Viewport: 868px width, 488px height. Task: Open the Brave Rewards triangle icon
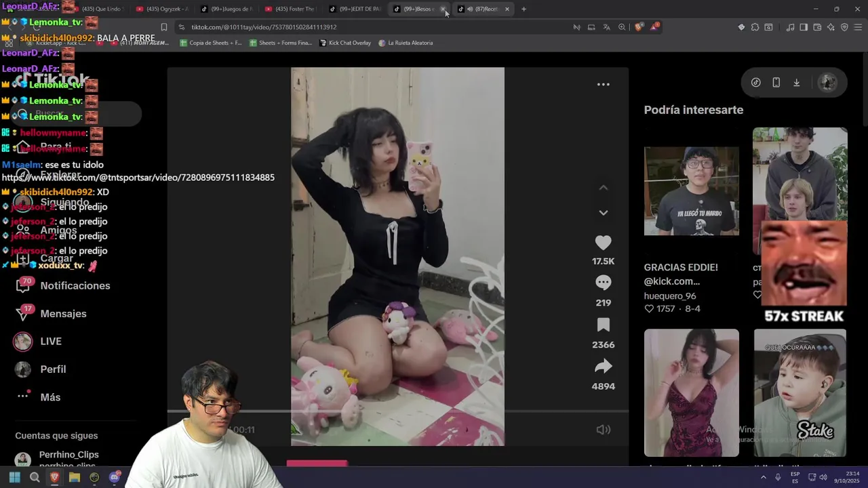(x=654, y=27)
